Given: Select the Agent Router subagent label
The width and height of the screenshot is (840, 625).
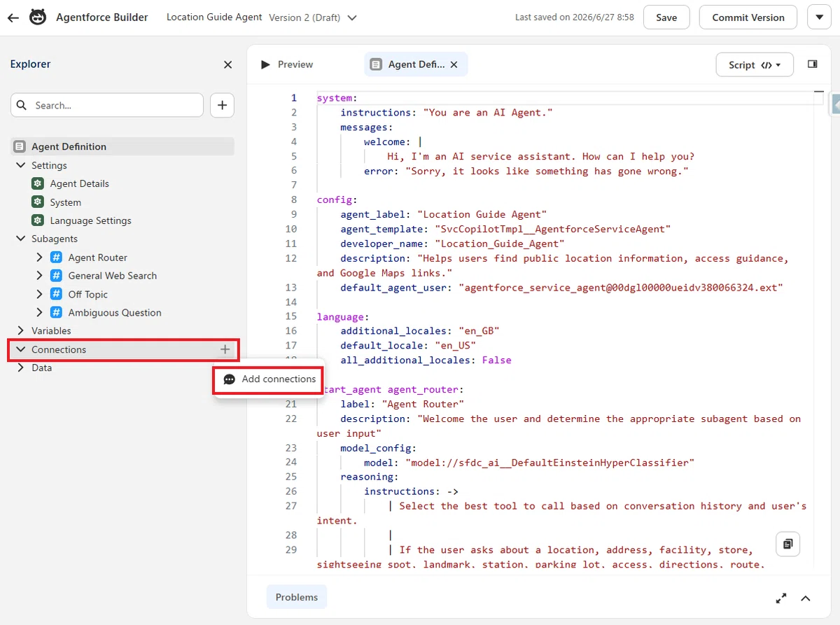Looking at the screenshot, I should [x=97, y=258].
